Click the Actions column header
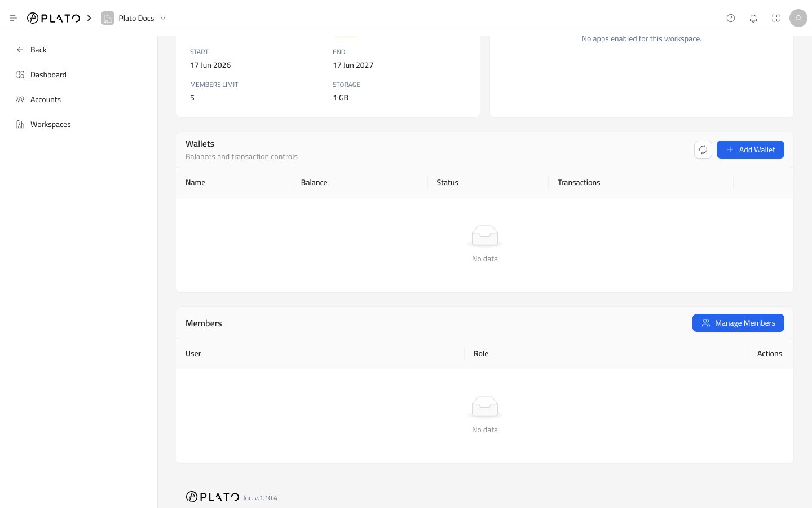The width and height of the screenshot is (812, 508). [x=770, y=353]
